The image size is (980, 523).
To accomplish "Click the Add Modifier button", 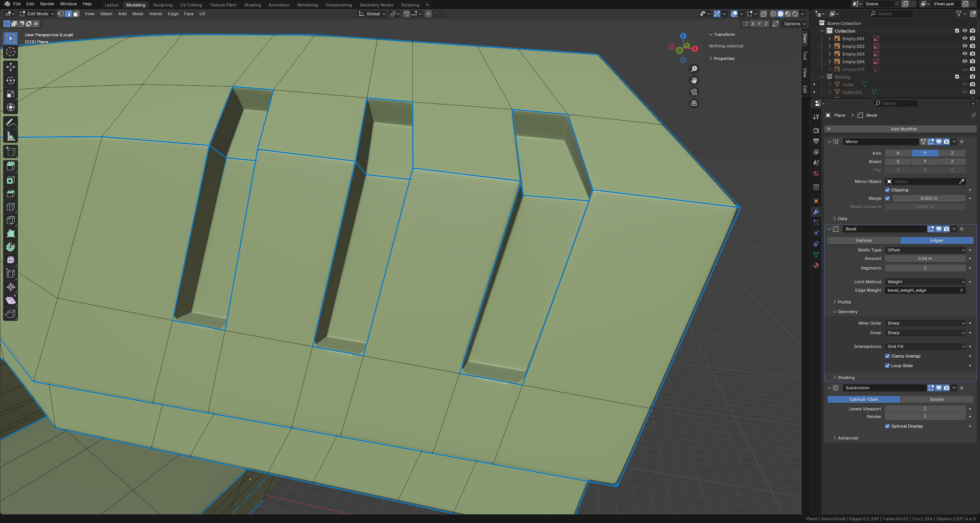I will (x=900, y=129).
